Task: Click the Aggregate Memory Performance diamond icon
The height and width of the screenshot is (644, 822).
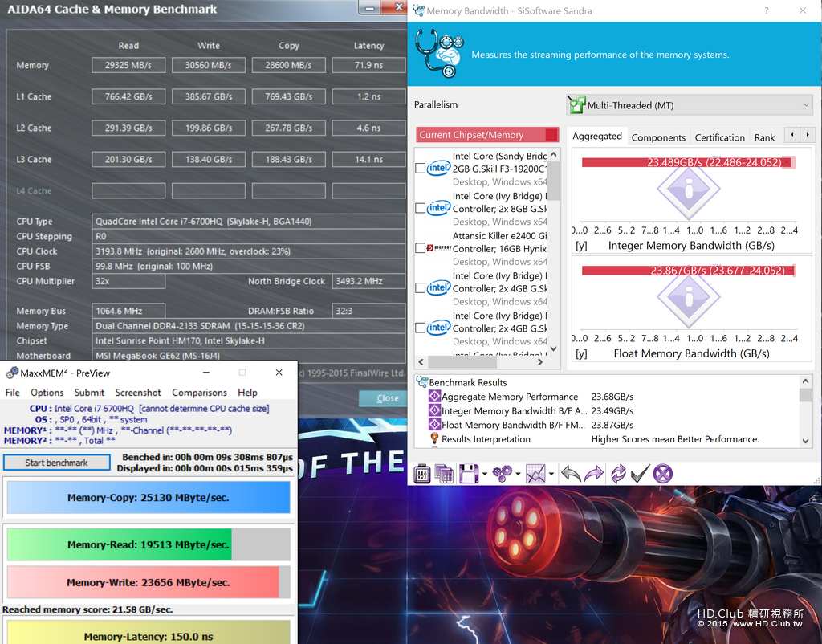Action: point(434,397)
